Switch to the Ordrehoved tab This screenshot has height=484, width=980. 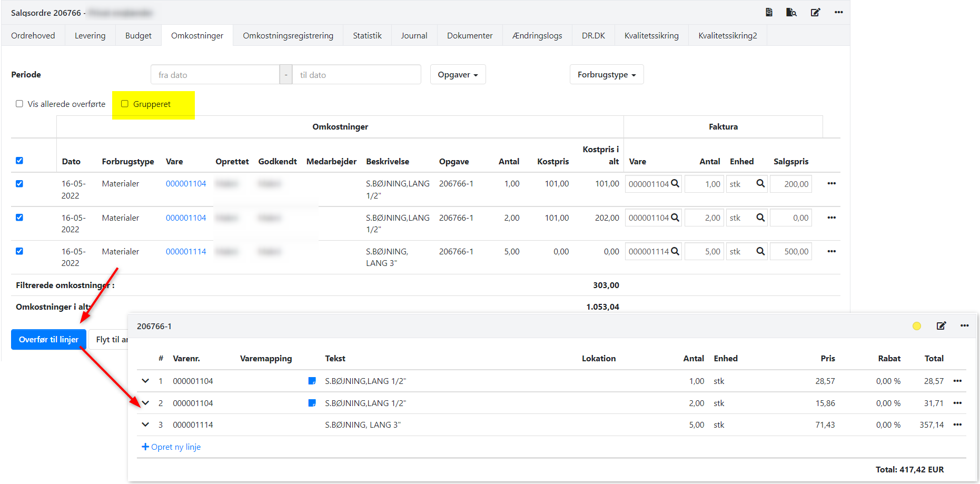33,36
